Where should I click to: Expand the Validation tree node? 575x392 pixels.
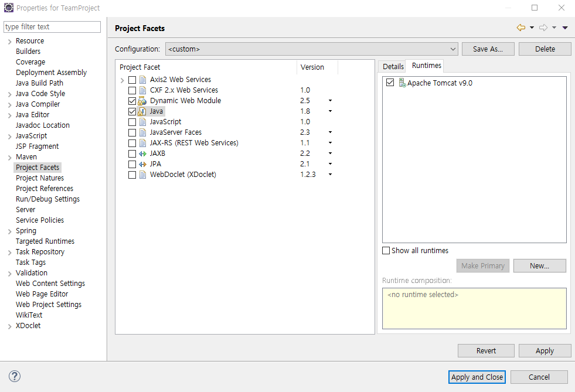(x=9, y=274)
